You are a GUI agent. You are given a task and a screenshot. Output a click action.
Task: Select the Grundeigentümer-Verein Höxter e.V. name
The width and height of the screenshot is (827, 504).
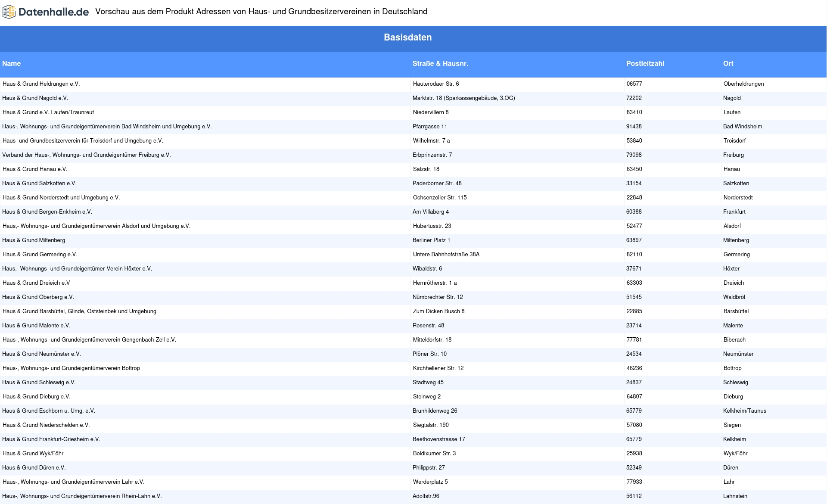coord(77,269)
